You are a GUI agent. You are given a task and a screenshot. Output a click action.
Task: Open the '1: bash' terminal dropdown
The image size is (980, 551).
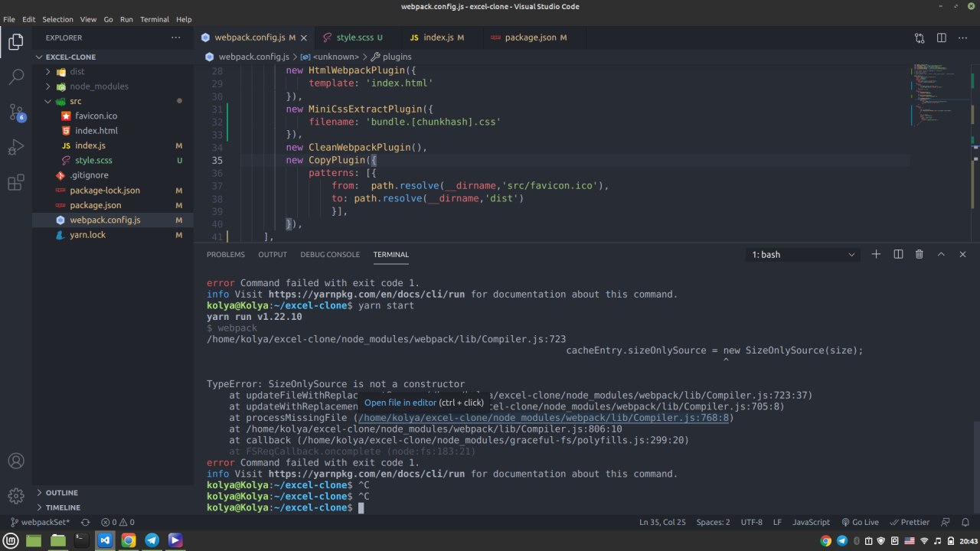[803, 255]
